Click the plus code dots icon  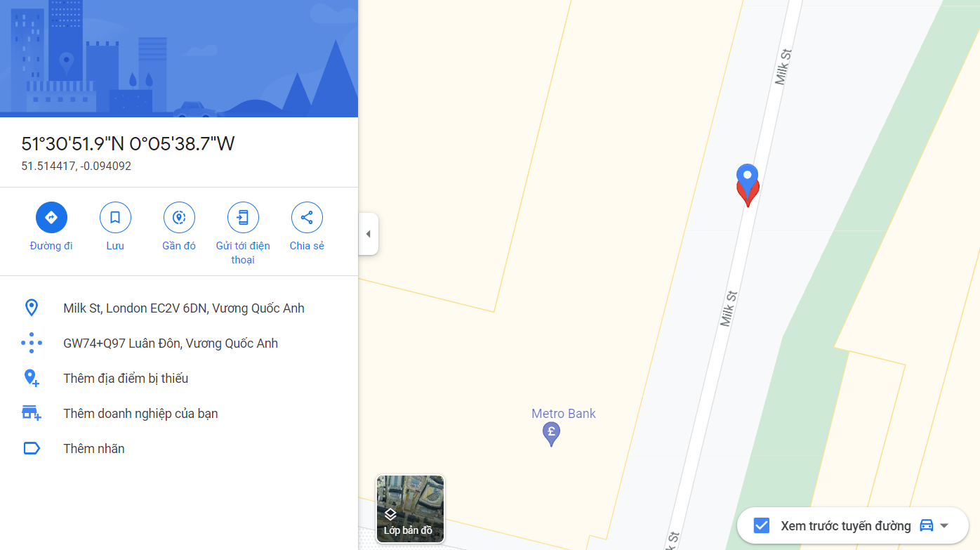coord(32,343)
